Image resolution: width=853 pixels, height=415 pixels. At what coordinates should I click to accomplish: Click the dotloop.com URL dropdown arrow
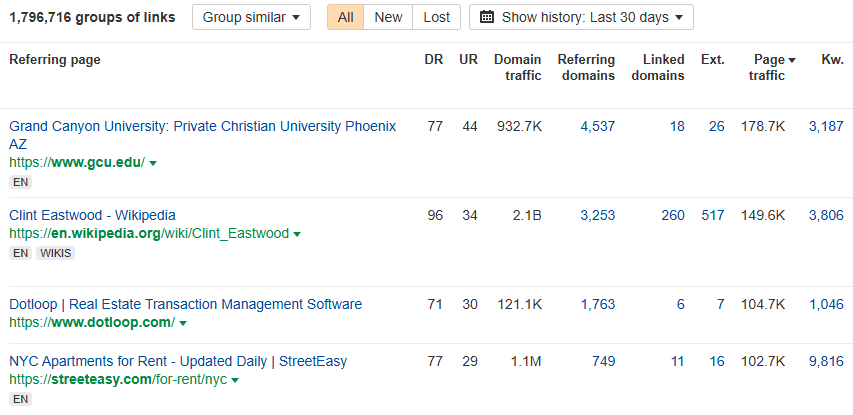pyautogui.click(x=183, y=324)
